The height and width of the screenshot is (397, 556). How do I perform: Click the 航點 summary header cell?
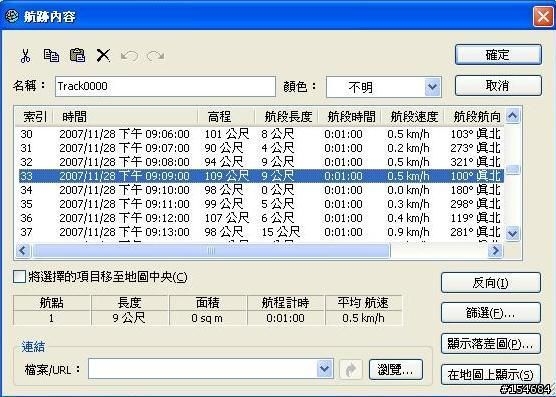pyautogui.click(x=52, y=303)
